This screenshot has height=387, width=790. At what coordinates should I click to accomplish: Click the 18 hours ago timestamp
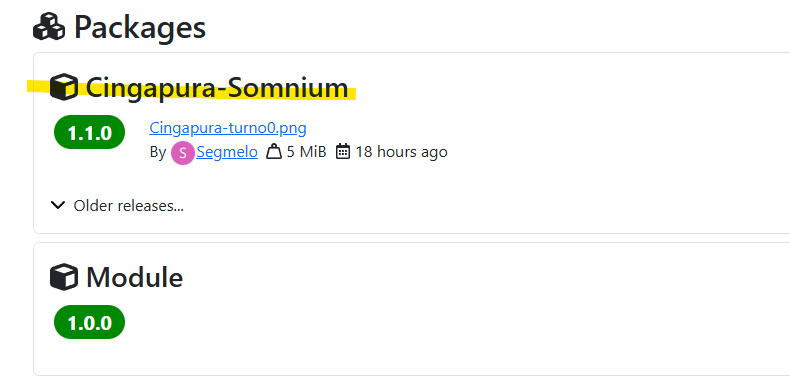pyautogui.click(x=402, y=152)
